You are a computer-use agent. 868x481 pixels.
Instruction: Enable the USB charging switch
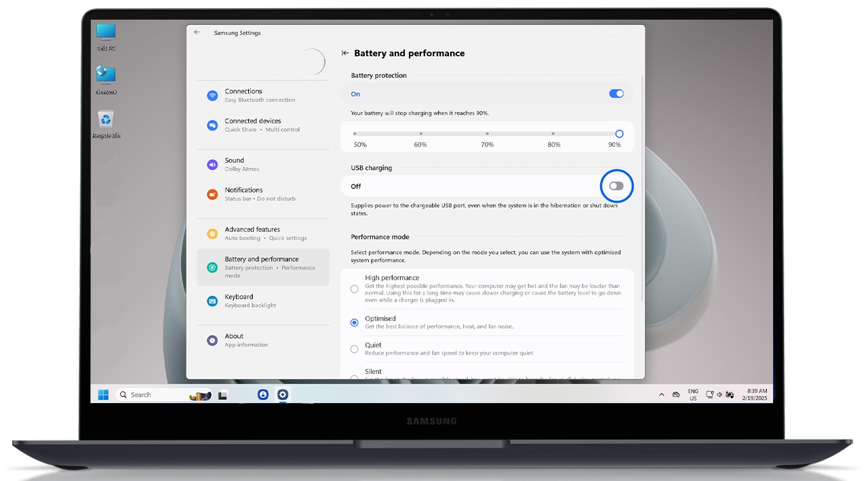[616, 186]
